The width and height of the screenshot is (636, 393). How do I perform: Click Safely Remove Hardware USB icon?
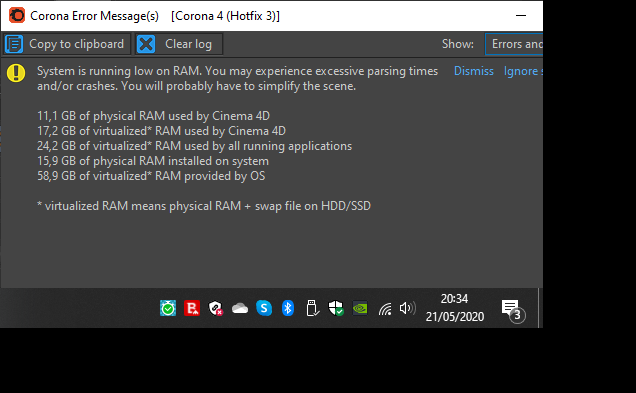point(312,308)
